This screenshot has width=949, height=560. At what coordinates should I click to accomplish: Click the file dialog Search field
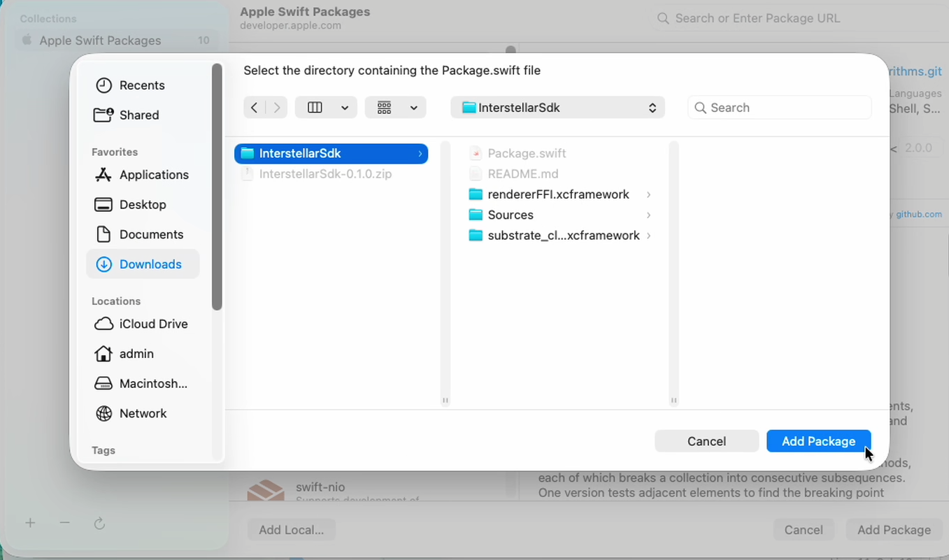pyautogui.click(x=780, y=108)
